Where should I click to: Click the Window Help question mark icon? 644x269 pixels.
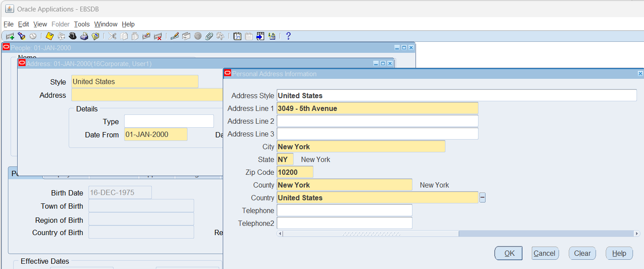pos(288,37)
